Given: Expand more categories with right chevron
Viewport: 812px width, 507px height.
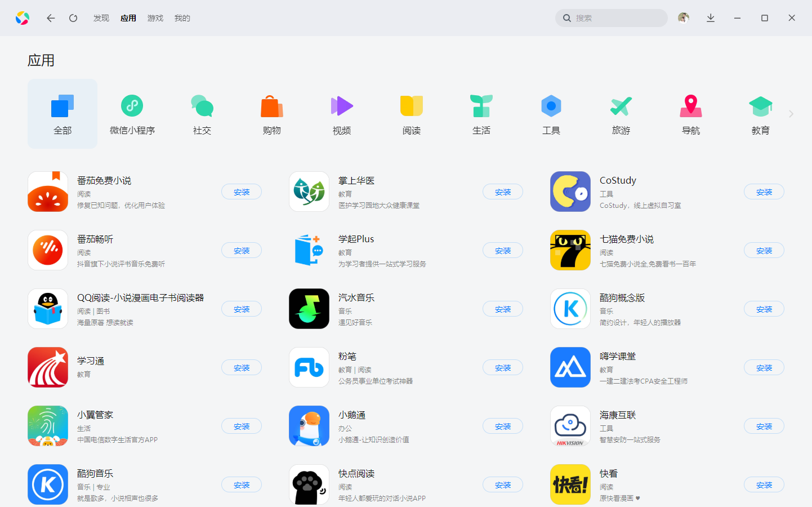Looking at the screenshot, I should [x=791, y=114].
